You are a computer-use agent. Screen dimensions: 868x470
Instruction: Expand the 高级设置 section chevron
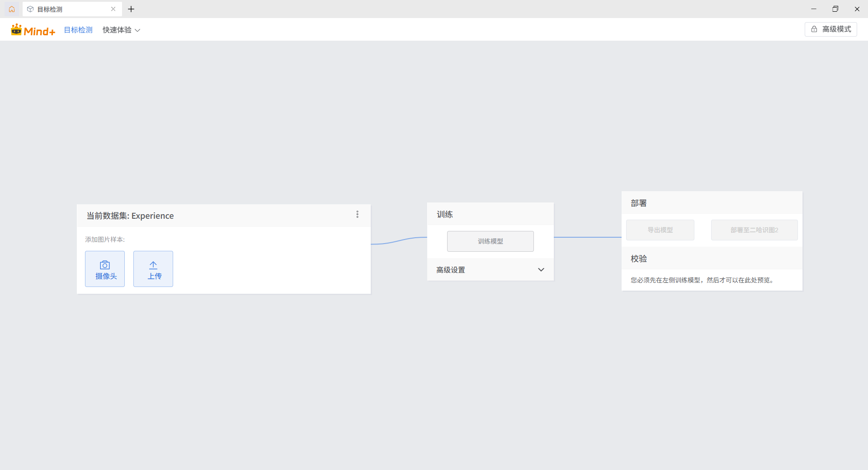(541, 270)
